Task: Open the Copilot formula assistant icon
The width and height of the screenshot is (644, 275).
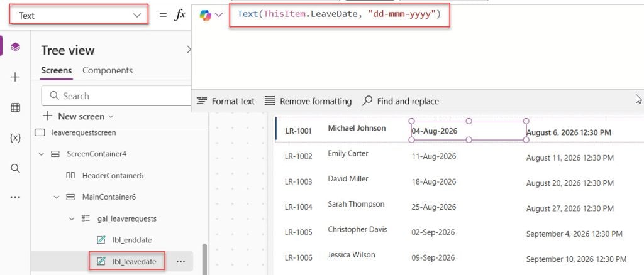Action: tap(206, 15)
